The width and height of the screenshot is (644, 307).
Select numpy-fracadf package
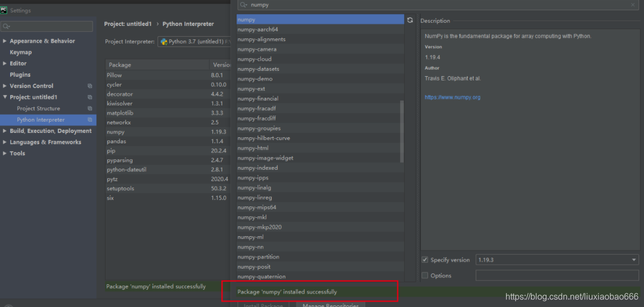click(320, 108)
